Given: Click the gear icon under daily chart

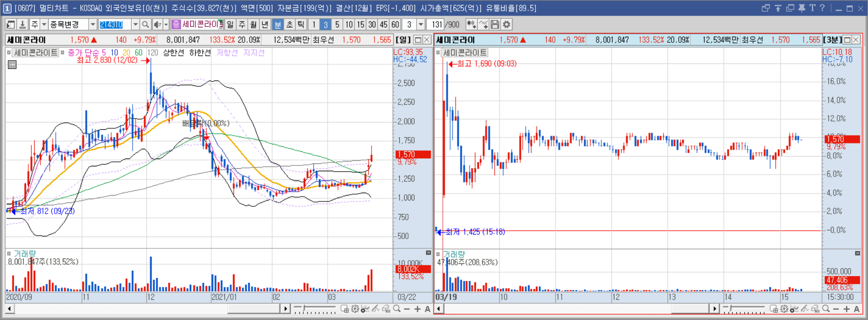Looking at the screenshot, I should pyautogui.click(x=355, y=309).
